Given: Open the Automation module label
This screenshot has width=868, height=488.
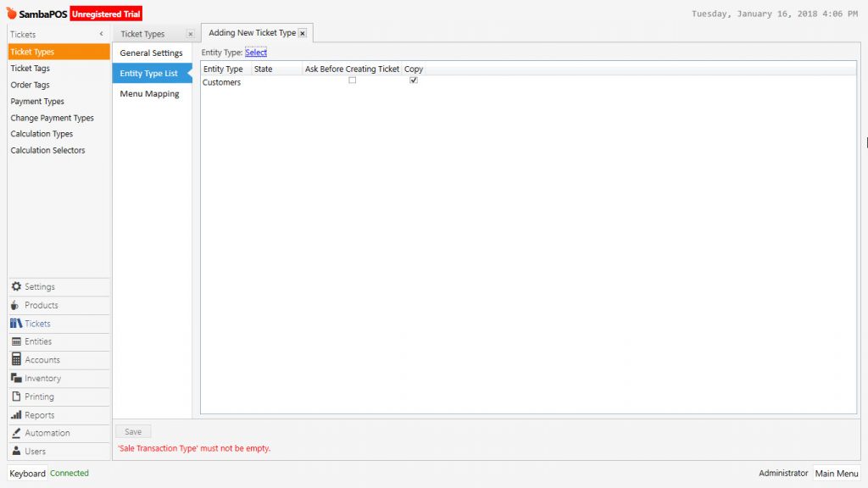Looking at the screenshot, I should pyautogui.click(x=47, y=433).
